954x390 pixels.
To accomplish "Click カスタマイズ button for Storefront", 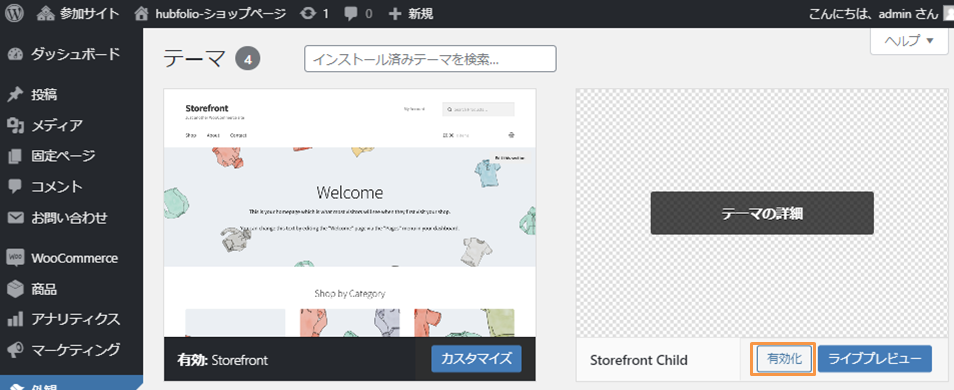I will [x=476, y=358].
